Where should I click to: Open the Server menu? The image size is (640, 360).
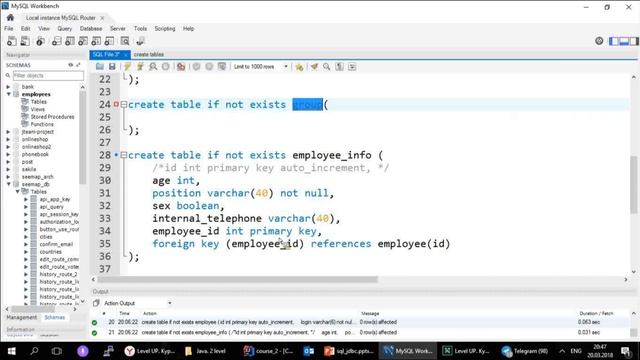[118, 29]
